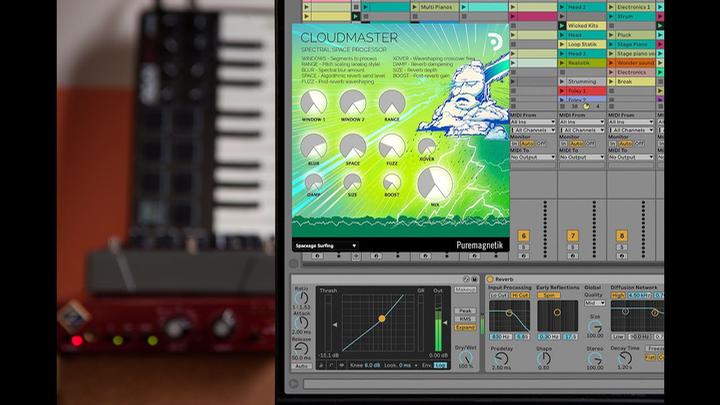
Task: Launch the Strumming clip
Action: tap(562, 82)
